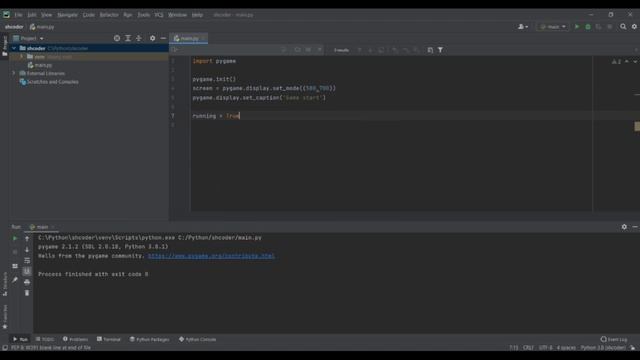This screenshot has width=640, height=360.
Task: Open Event Log at bottom right
Action: coord(614,339)
